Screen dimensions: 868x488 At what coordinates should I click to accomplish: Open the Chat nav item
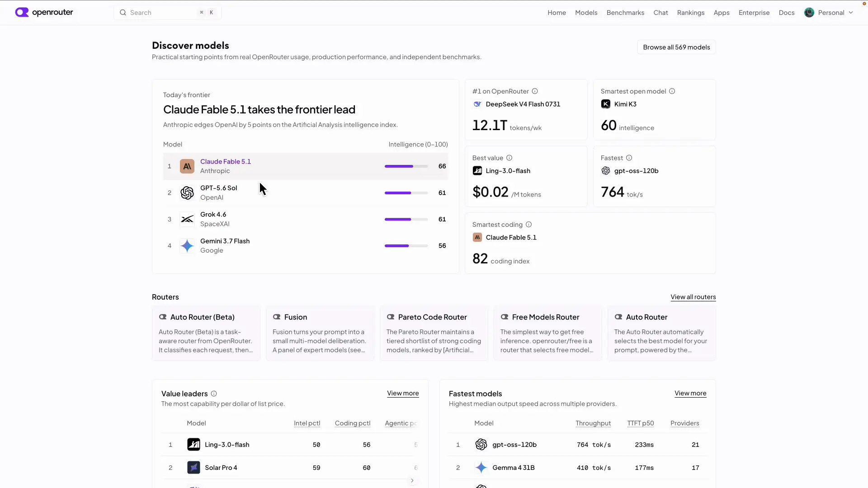[660, 13]
